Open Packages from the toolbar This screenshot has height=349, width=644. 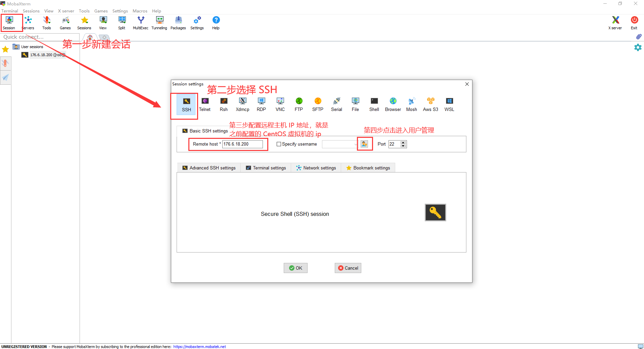click(x=178, y=23)
